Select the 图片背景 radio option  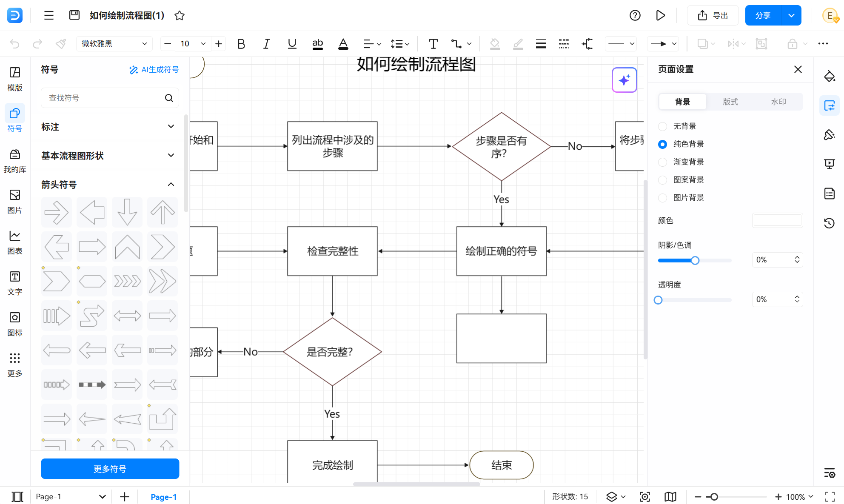(x=662, y=198)
